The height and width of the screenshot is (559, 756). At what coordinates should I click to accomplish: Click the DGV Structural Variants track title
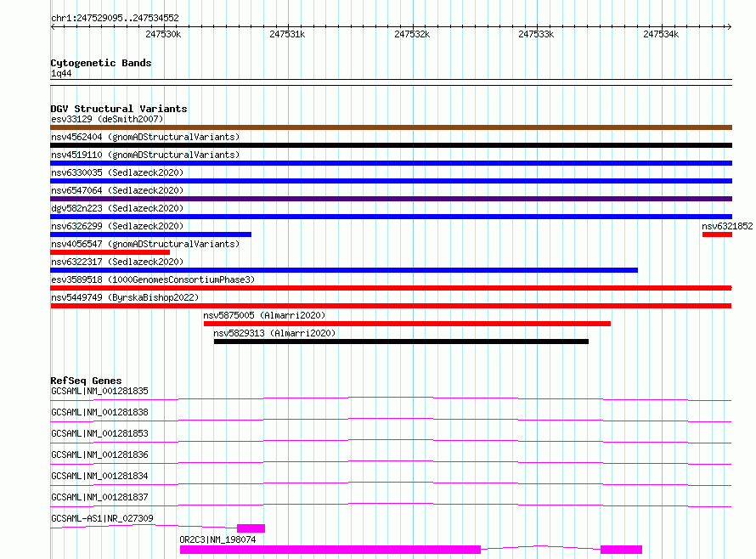pyautogui.click(x=119, y=109)
